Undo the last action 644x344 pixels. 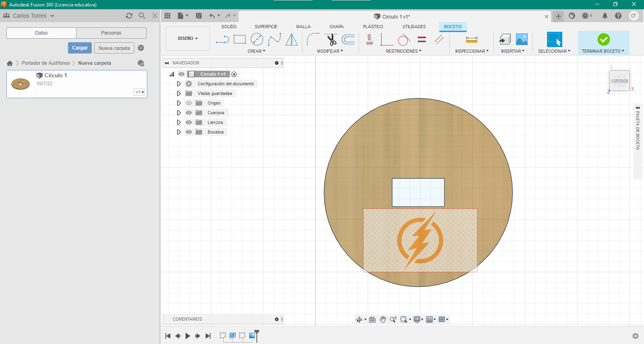(x=212, y=16)
